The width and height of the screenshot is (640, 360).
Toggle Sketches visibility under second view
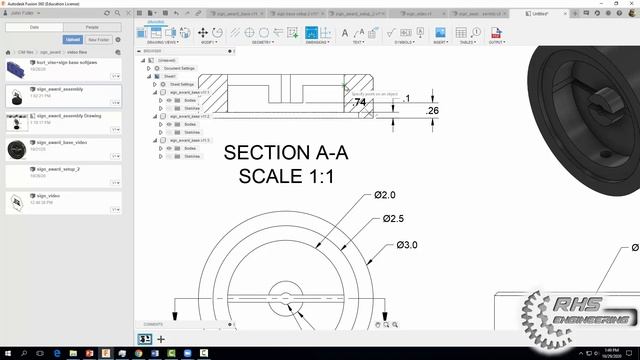click(169, 132)
